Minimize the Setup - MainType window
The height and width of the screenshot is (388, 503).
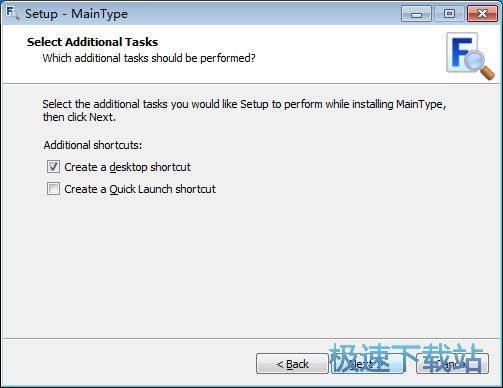point(416,14)
